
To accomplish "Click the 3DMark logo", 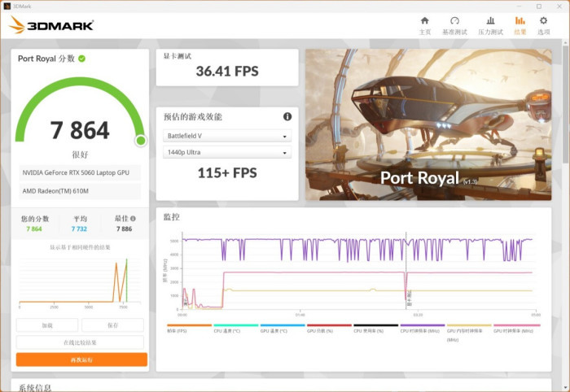I will tap(51, 25).
